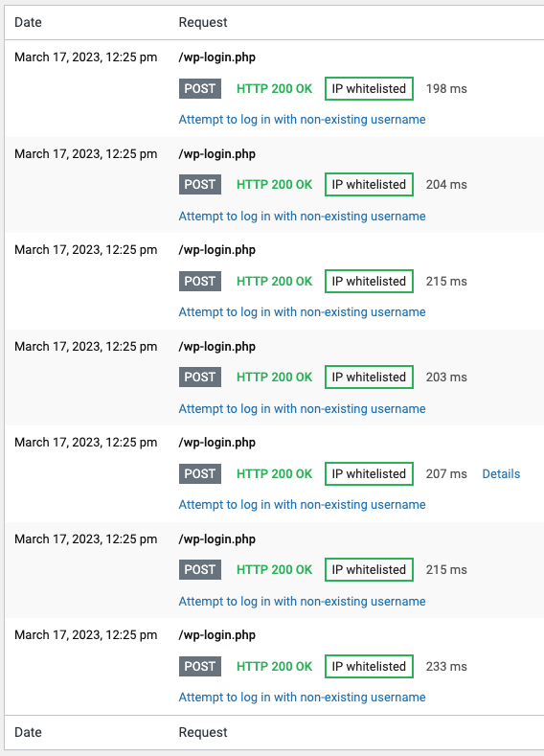Click the IP whitelisted badge beside 198 ms
The height and width of the screenshot is (756, 544).
point(369,89)
